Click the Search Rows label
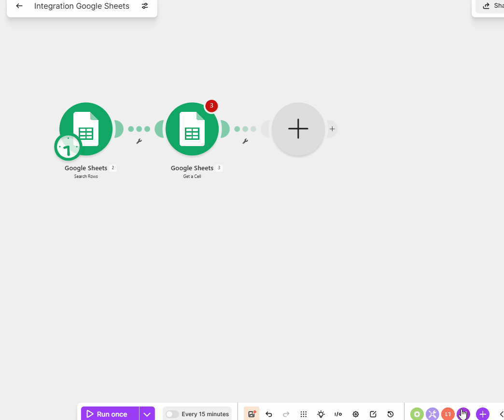 tap(86, 176)
